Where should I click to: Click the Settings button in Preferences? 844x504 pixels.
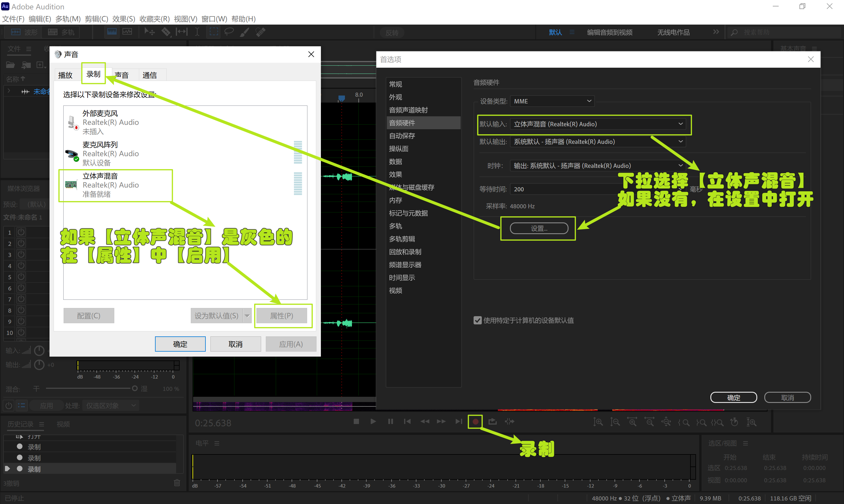[539, 228]
